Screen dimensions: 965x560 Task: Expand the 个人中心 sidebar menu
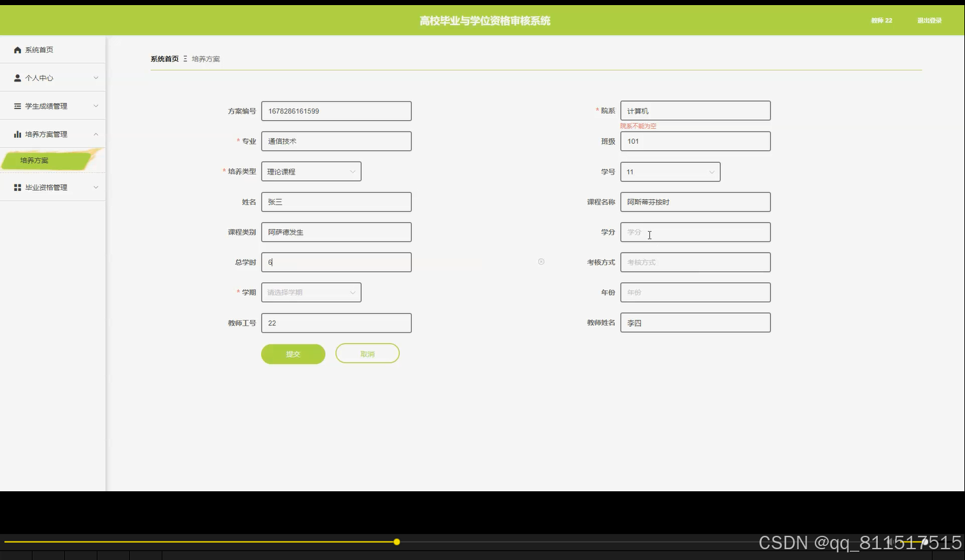point(53,78)
